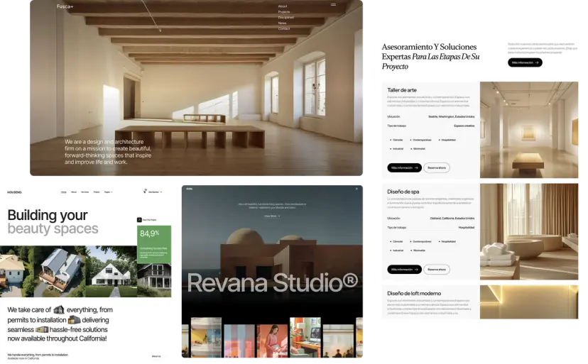
Task: Click top Más información button beside heading
Action: [x=525, y=62]
